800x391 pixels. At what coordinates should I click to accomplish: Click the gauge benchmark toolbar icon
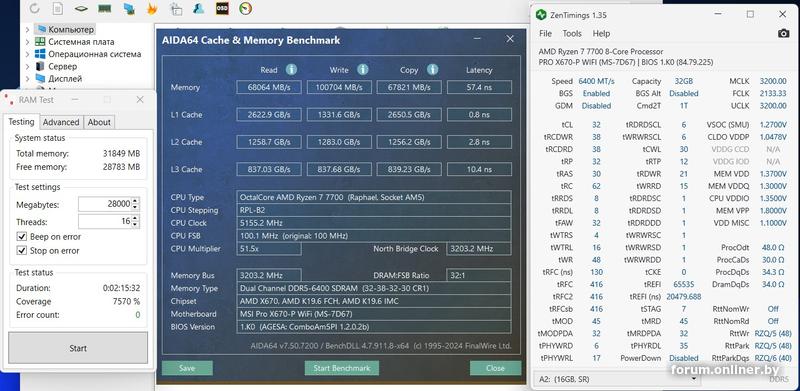pos(245,8)
